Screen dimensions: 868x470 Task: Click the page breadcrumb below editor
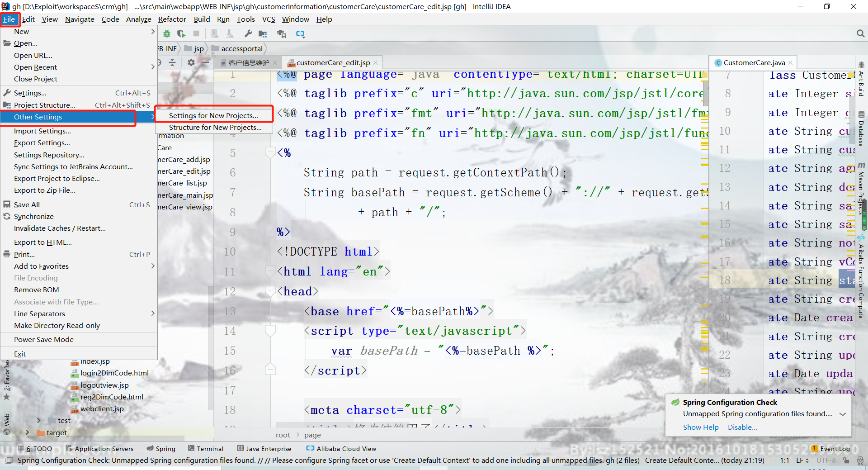[312, 435]
